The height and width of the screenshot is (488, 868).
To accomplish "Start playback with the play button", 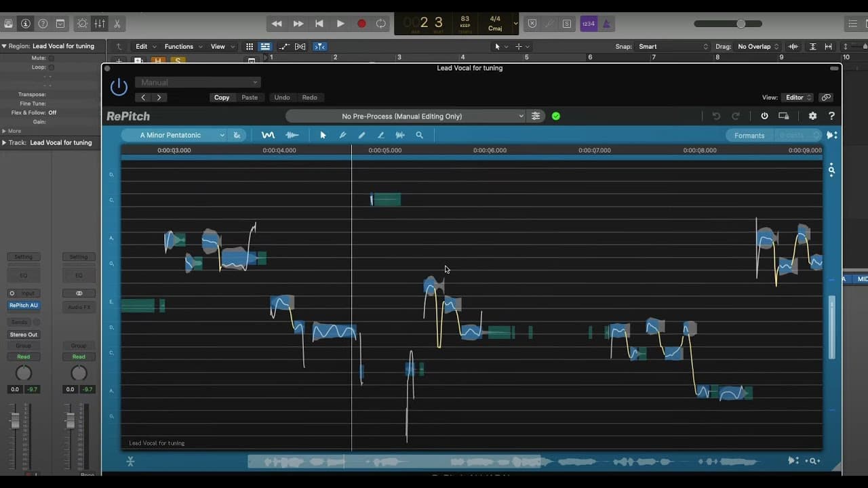I will [340, 23].
